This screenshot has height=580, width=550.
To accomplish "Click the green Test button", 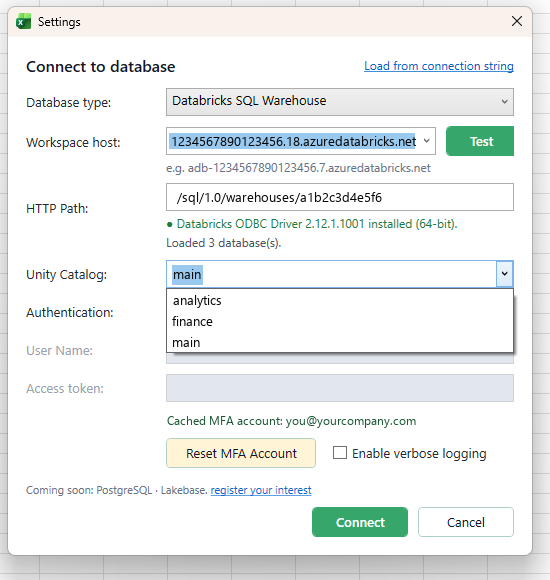I will [480, 141].
